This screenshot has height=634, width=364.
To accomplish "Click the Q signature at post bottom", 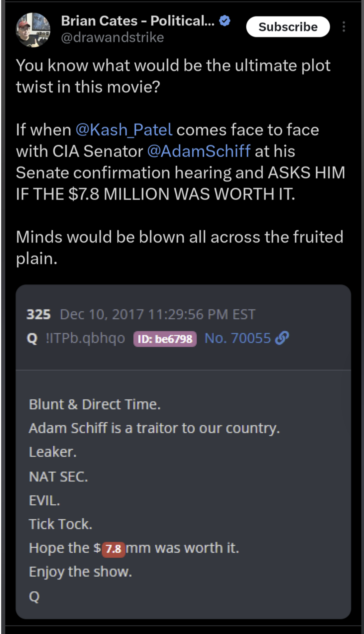I will coord(34,597).
